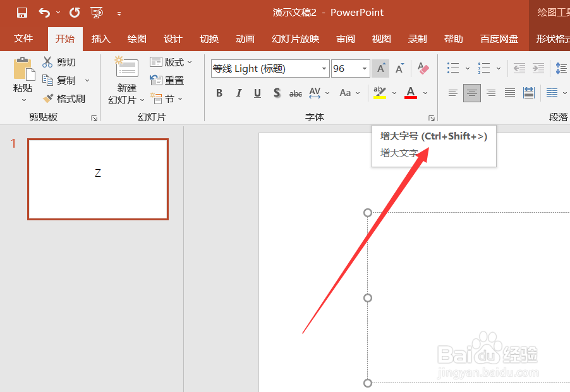Switch to the 插入 ribbon tab
The height and width of the screenshot is (392, 570).
tap(100, 38)
